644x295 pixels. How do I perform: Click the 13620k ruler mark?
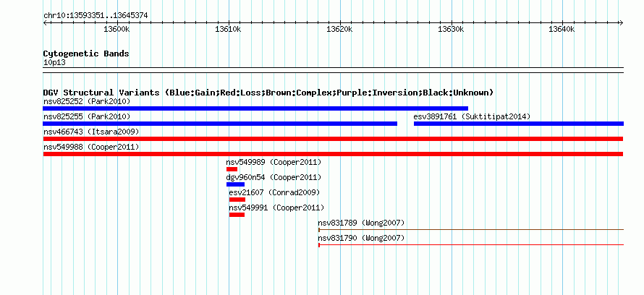pyautogui.click(x=339, y=29)
